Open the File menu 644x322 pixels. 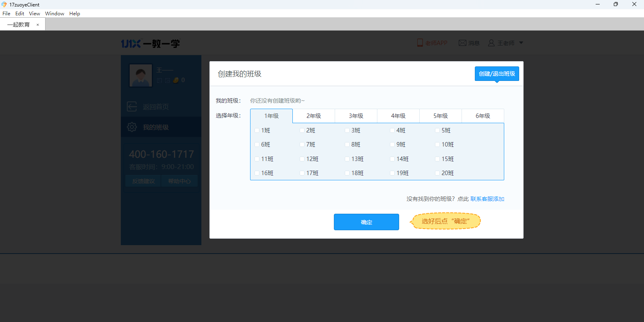pyautogui.click(x=6, y=13)
